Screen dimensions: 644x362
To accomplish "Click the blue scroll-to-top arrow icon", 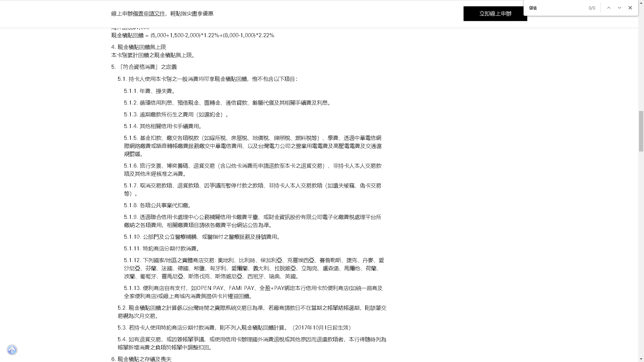I will pyautogui.click(x=12, y=350).
